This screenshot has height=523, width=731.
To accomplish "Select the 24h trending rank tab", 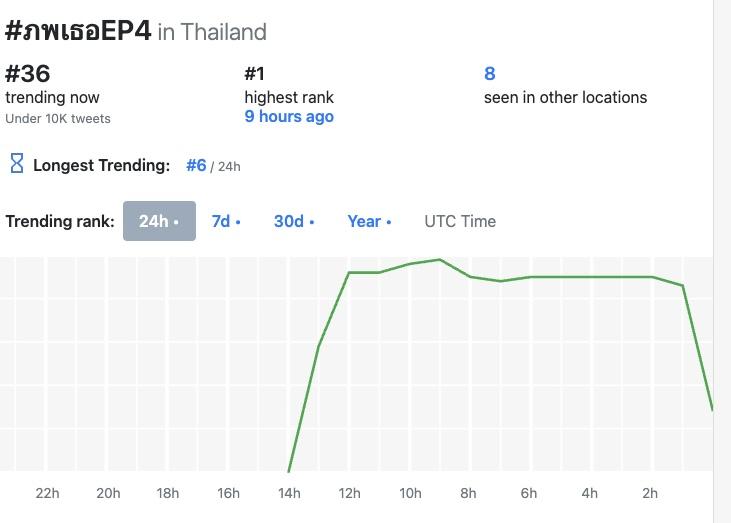I will tap(159, 221).
